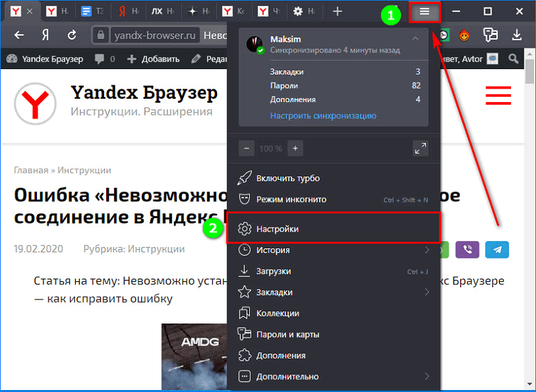Click the puzzle icon beside Дополнения
This screenshot has width=536, height=392.
pyautogui.click(x=244, y=356)
